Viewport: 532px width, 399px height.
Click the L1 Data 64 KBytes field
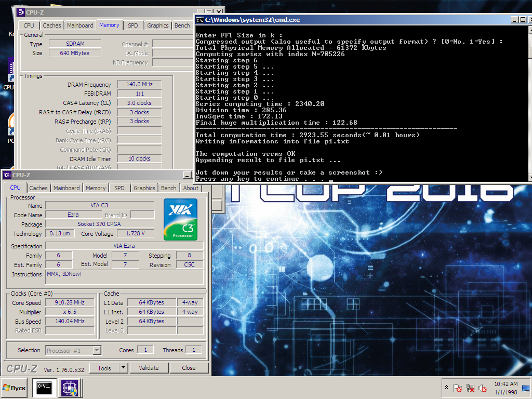tap(151, 302)
